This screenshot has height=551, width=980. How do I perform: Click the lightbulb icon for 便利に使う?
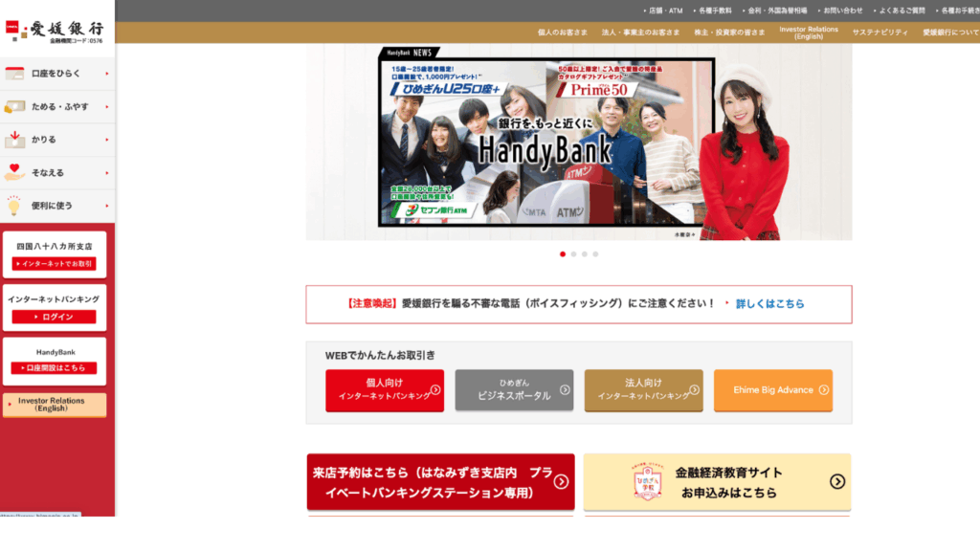click(x=13, y=205)
